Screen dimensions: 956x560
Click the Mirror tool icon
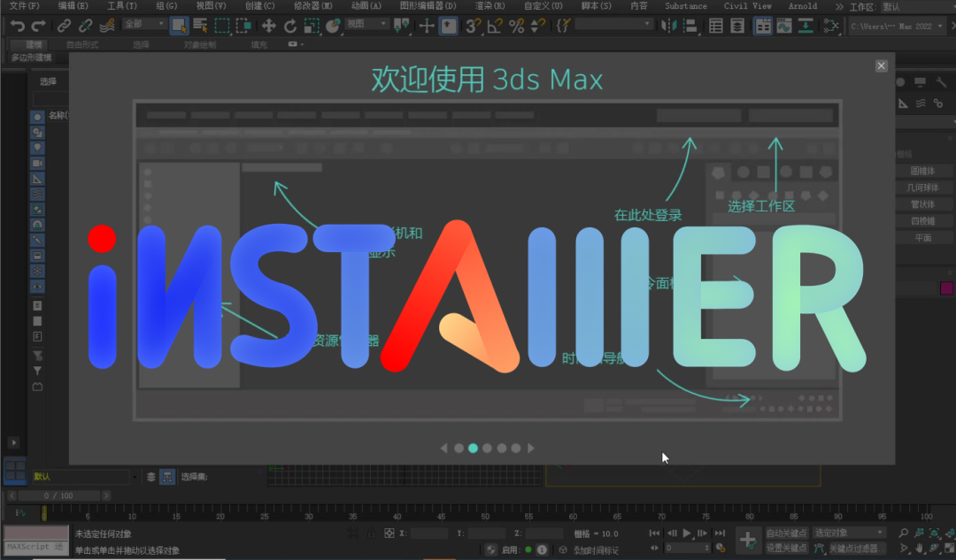[669, 26]
